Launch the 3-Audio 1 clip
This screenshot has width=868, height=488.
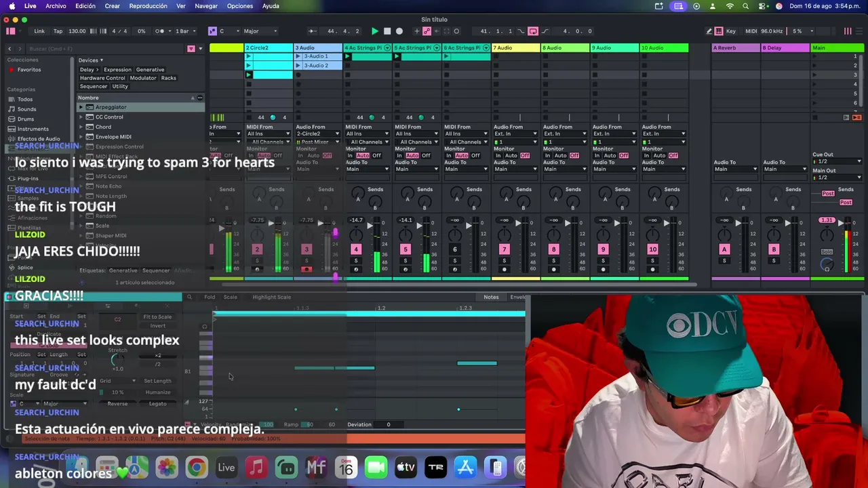click(298, 57)
